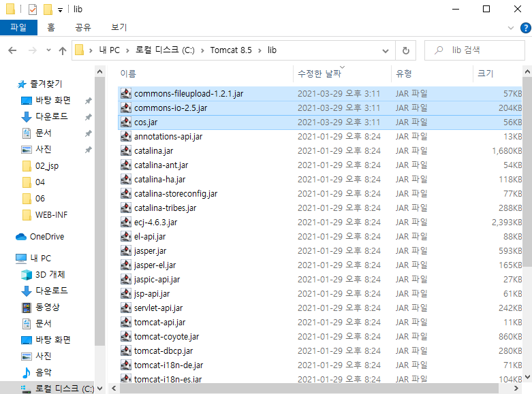Click the jar icon of commons-fileupload-1.2.1.jar
The width and height of the screenshot is (532, 394).
click(x=126, y=94)
